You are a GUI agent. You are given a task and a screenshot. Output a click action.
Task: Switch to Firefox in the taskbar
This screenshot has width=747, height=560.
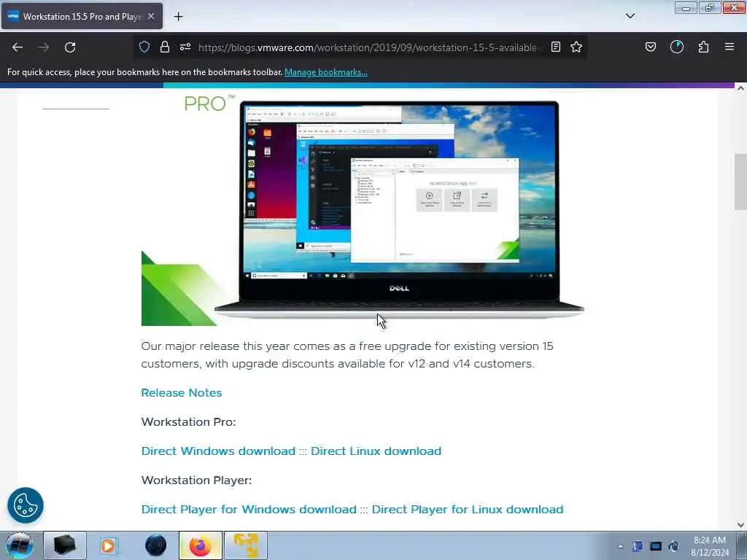tap(201, 545)
